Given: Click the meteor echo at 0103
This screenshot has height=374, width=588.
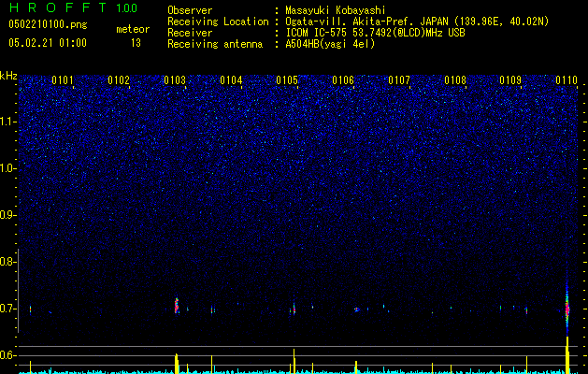Looking at the screenshot, I should pos(177,306).
